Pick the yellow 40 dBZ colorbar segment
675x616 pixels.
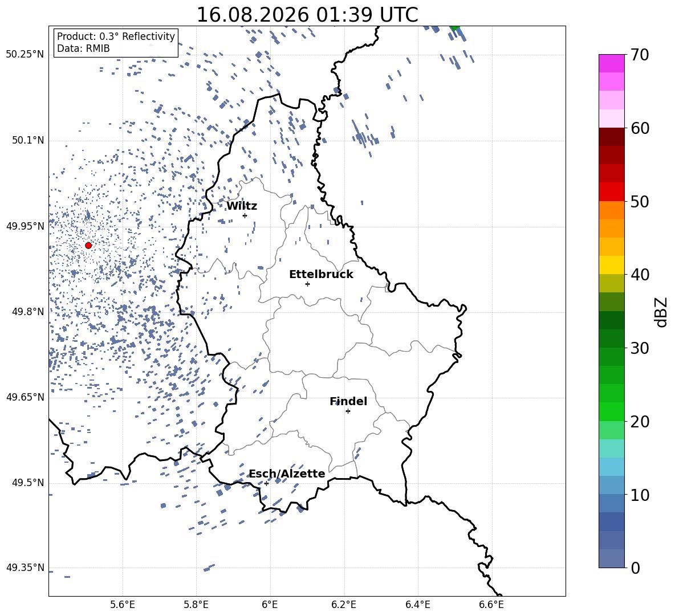612,265
